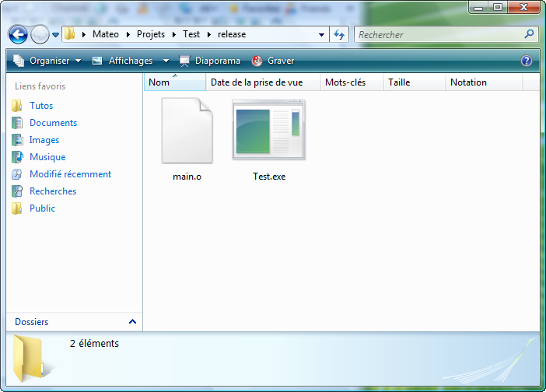Image resolution: width=546 pixels, height=392 pixels.
Task: Close the Explorer window
Action: (x=523, y=7)
